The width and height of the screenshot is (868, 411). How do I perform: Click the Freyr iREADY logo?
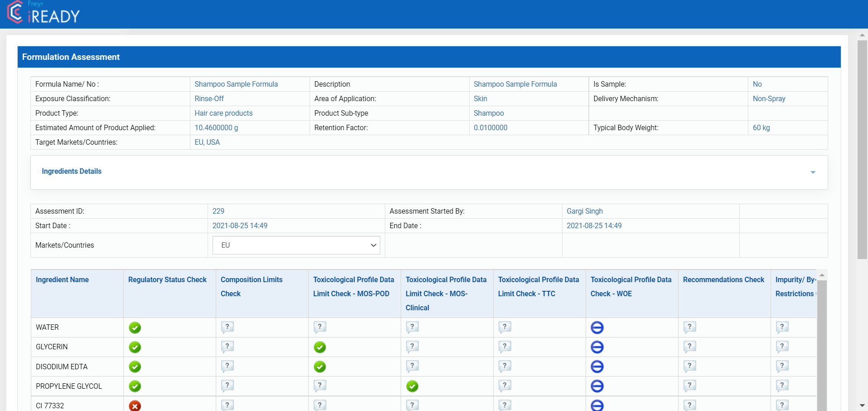43,14
